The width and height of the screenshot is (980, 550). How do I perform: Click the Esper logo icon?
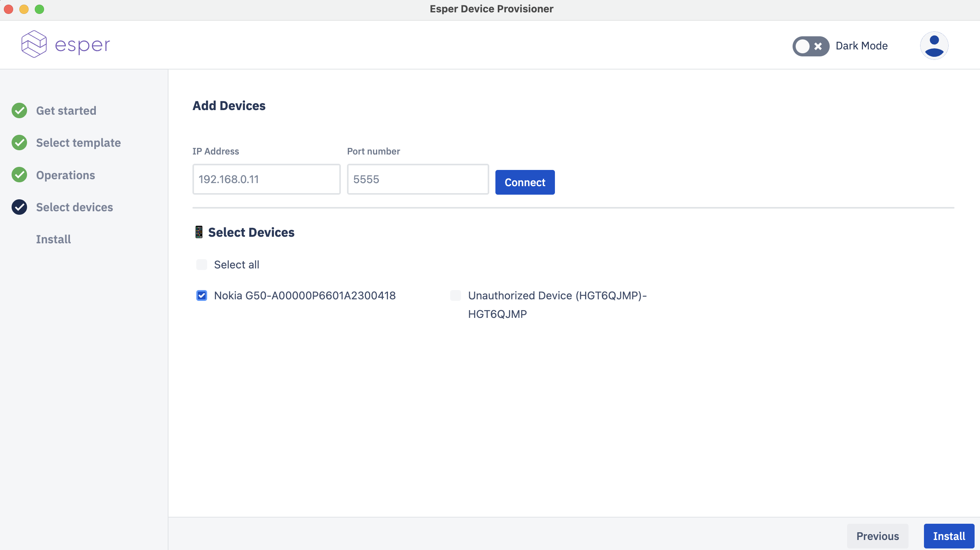[34, 44]
